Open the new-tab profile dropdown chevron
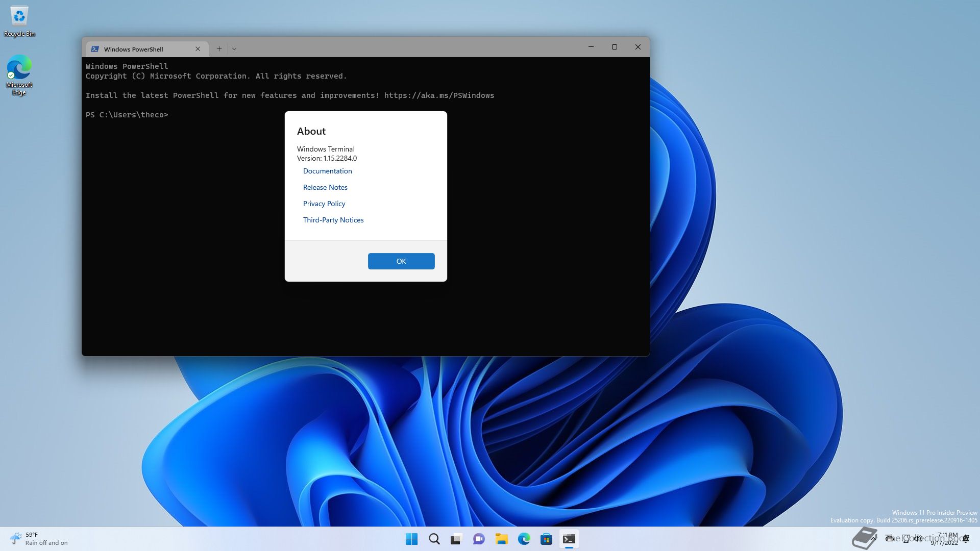 [234, 49]
